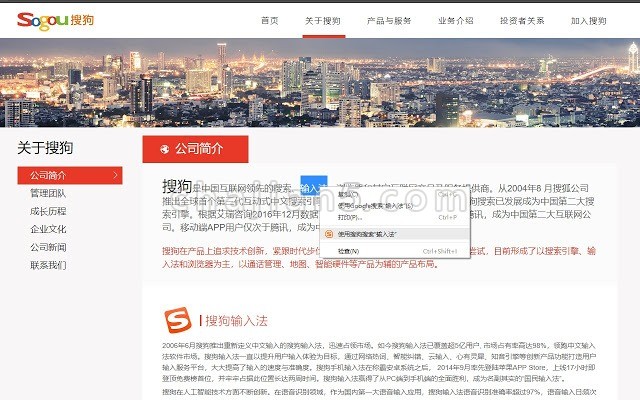The width and height of the screenshot is (640, 400).
Task: Click the Sogou icon in the context menu
Action: click(329, 234)
